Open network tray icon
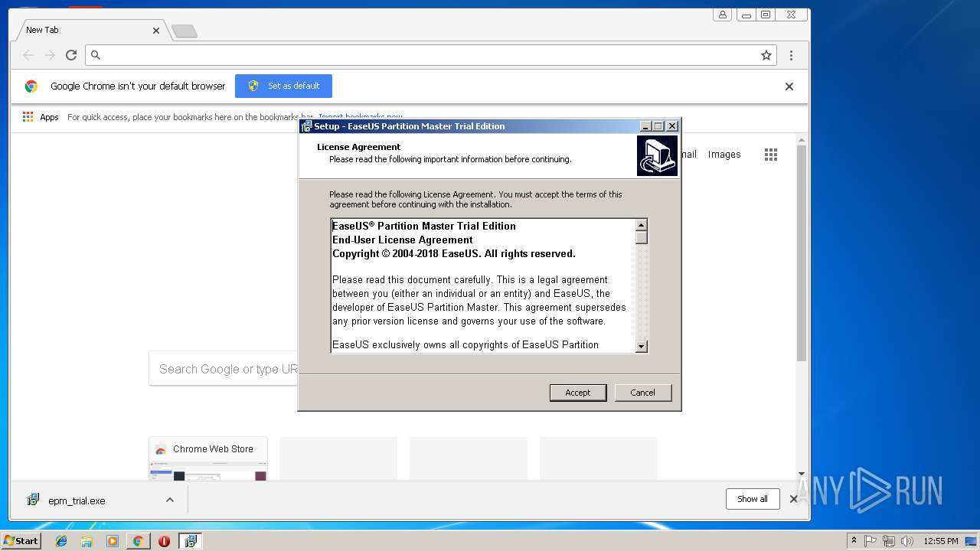This screenshot has width=980, height=551. click(x=889, y=541)
